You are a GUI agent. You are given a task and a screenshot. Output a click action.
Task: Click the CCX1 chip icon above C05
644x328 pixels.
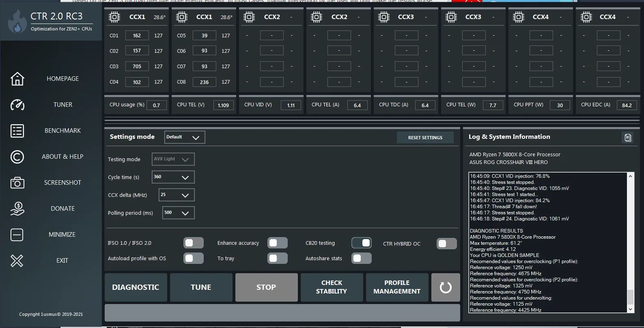(x=182, y=17)
